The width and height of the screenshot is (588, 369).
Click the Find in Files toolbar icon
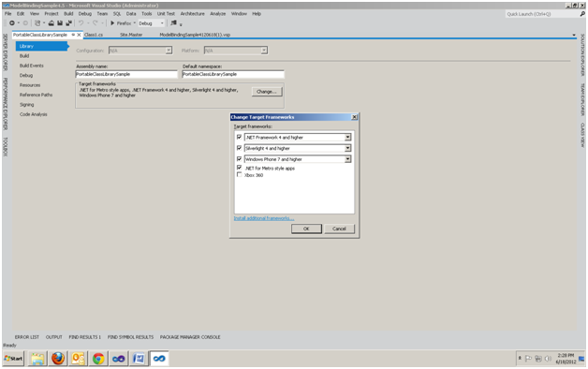(x=173, y=23)
